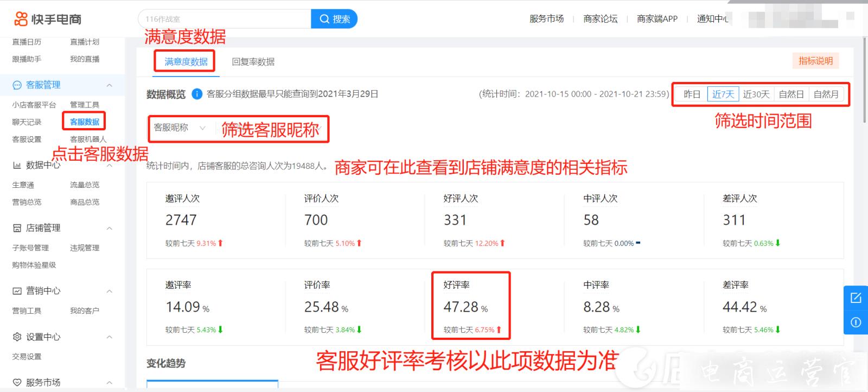Click the info icon beside 数据概览

tap(197, 94)
